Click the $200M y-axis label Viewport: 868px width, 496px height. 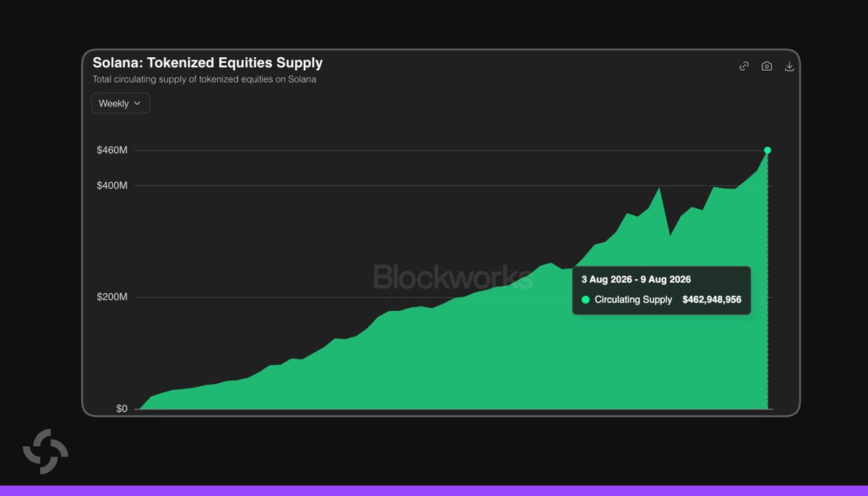click(112, 297)
